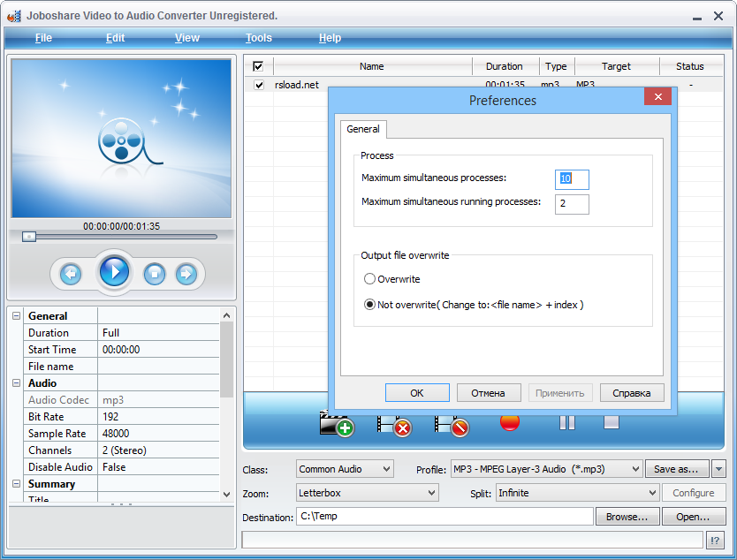Click the Duration column header

(505, 66)
